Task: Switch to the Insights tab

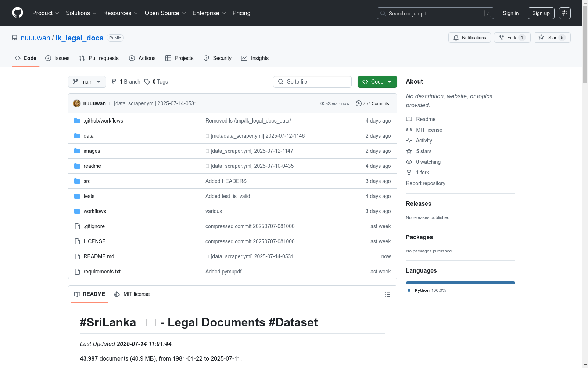Action: point(255,58)
